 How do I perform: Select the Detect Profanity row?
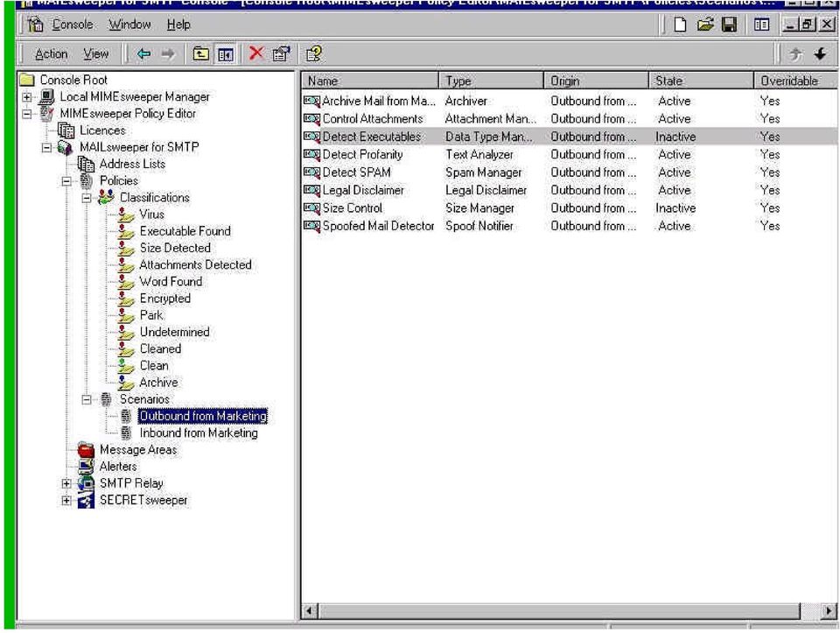point(570,154)
